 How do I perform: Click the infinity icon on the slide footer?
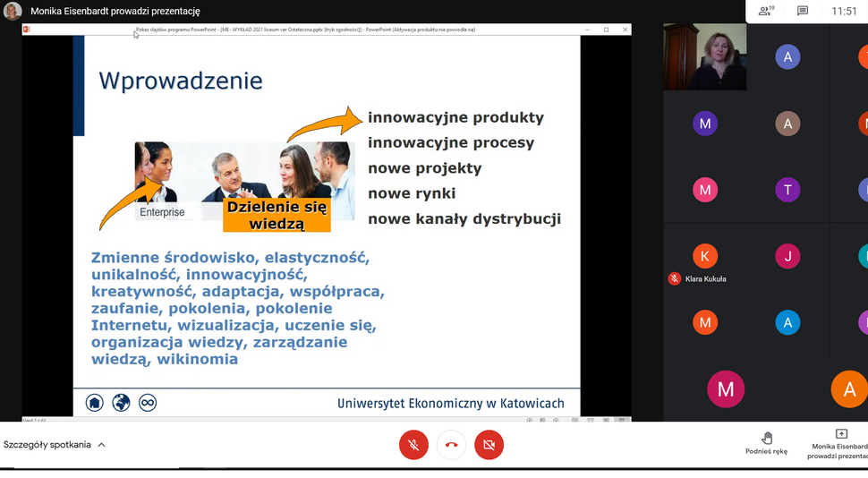pos(148,403)
